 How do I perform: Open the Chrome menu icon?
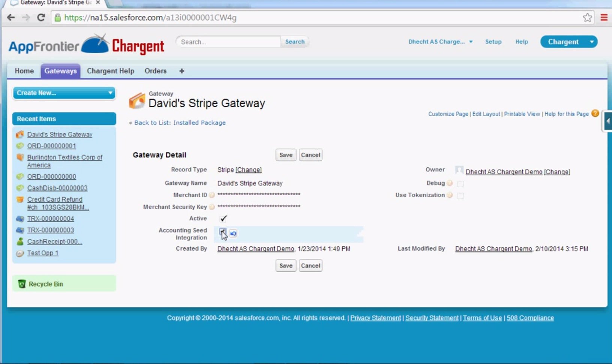coord(604,18)
